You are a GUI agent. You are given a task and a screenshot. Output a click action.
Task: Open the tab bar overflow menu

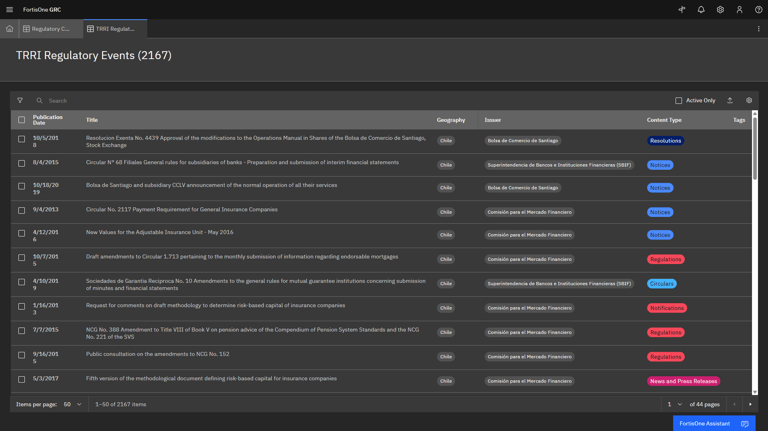pyautogui.click(x=758, y=29)
